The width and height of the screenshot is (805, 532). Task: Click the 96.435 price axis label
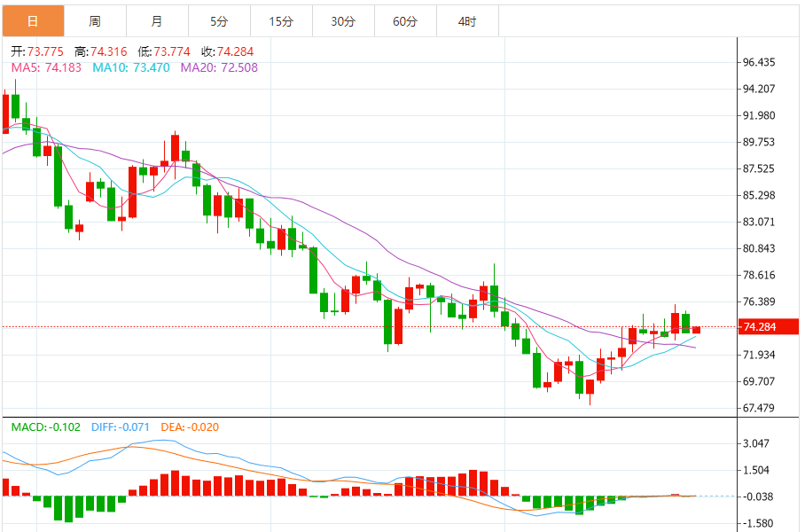tap(759, 62)
